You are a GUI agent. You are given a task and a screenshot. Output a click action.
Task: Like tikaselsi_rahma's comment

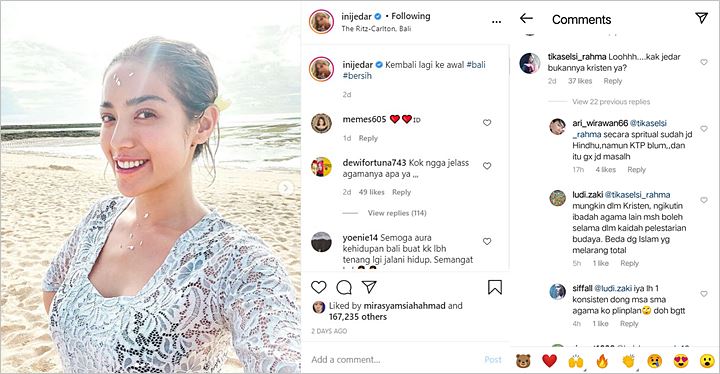pyautogui.click(x=704, y=62)
